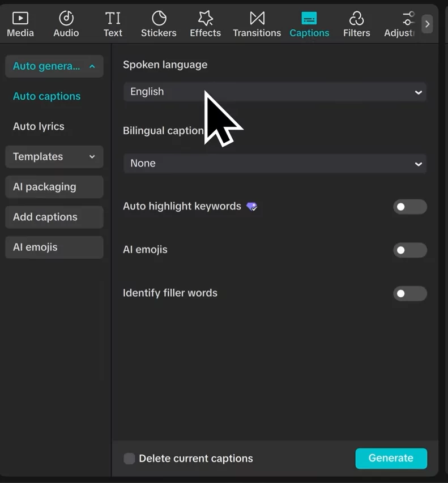448x483 pixels.
Task: Open Add captions in sidebar
Action: pyautogui.click(x=54, y=217)
